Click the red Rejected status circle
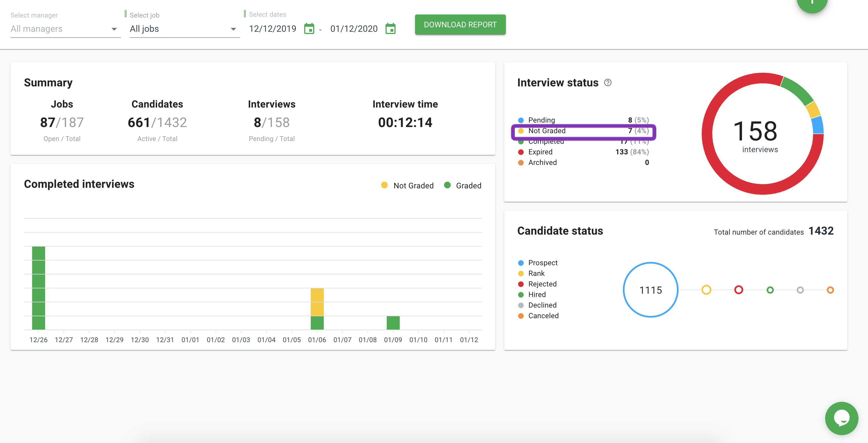Image resolution: width=868 pixels, height=443 pixels. pyautogui.click(x=738, y=290)
